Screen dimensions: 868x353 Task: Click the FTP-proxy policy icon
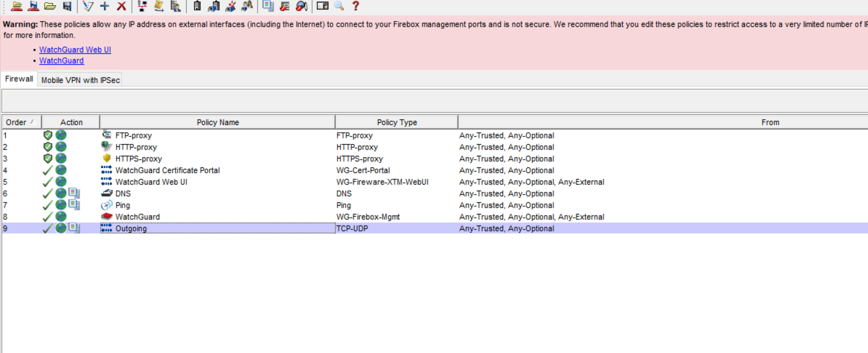coord(106,135)
